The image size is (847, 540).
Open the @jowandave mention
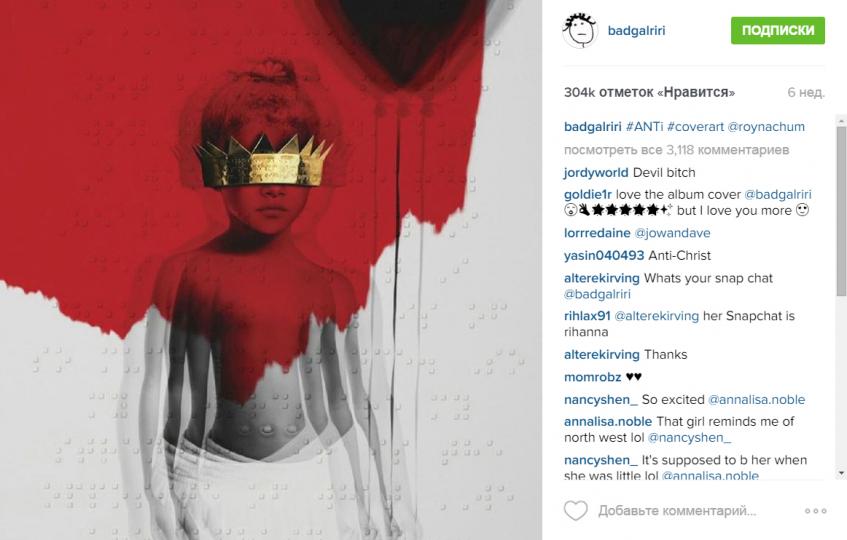pyautogui.click(x=673, y=233)
